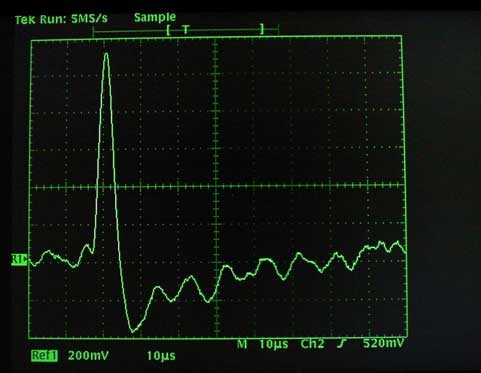
Task: Click the R1 reference ground marker
Action: (x=19, y=260)
